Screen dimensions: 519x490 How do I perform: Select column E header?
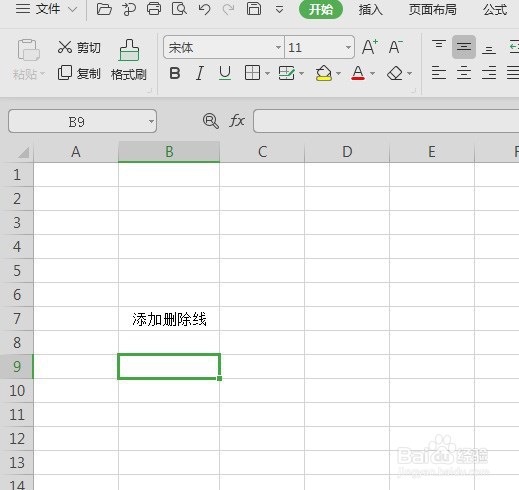(432, 152)
